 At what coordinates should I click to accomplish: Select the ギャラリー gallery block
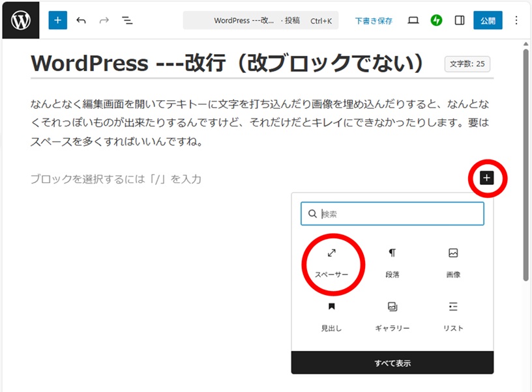[x=392, y=316]
